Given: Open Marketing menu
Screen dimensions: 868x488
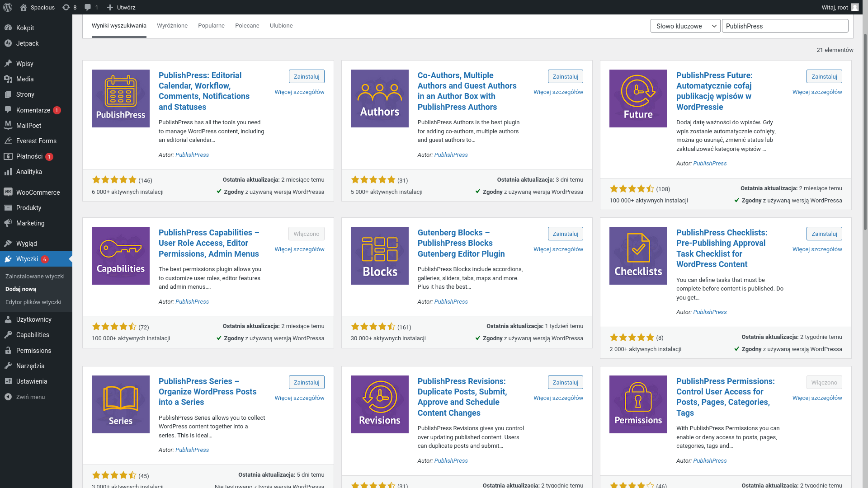Looking at the screenshot, I should (36, 223).
